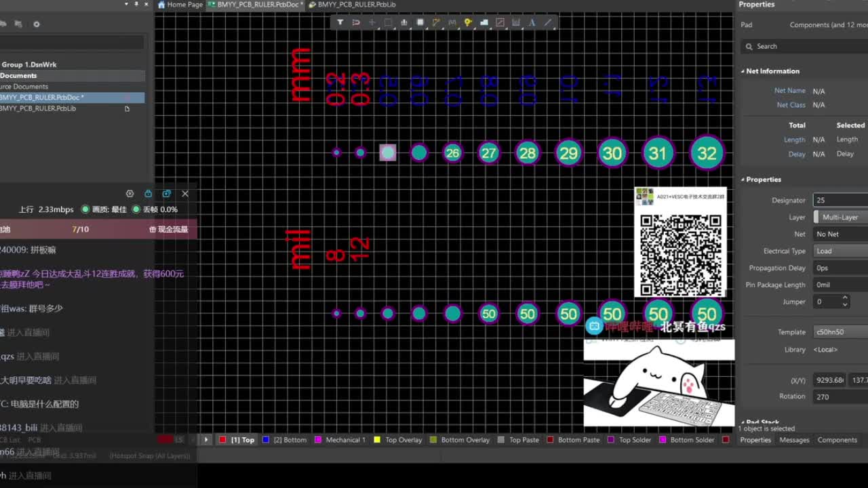Switch to BMYY_PCB_RULER.PcbDoc tab
The height and width of the screenshot is (488, 868).
[x=256, y=4]
